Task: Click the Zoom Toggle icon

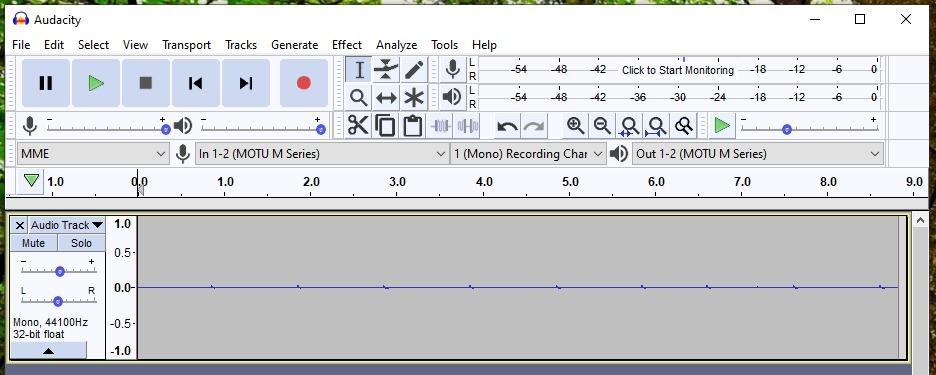Action: (683, 125)
